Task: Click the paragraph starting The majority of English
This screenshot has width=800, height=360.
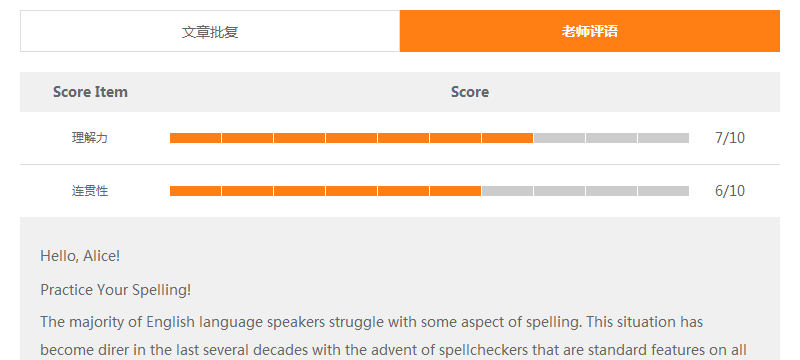Action: click(393, 337)
